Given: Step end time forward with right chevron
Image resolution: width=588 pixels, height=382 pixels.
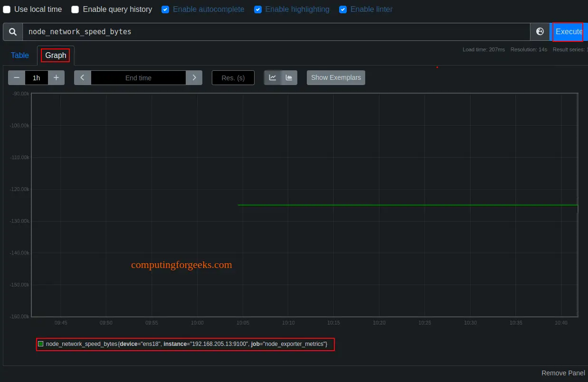Looking at the screenshot, I should tap(194, 77).
